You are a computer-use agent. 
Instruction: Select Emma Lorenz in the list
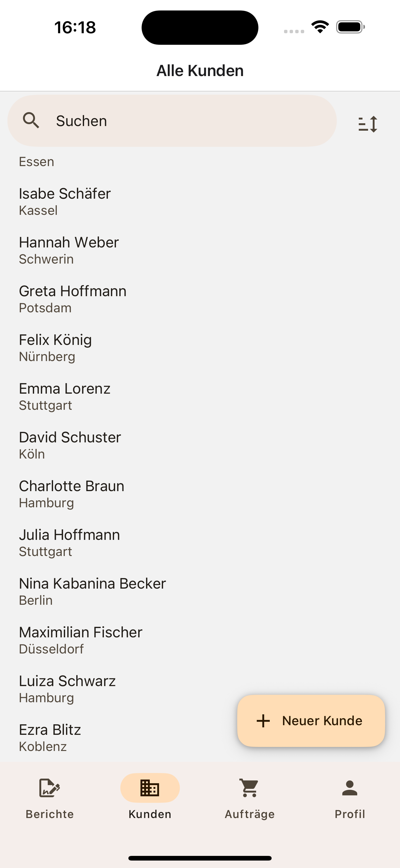pyautogui.click(x=200, y=397)
